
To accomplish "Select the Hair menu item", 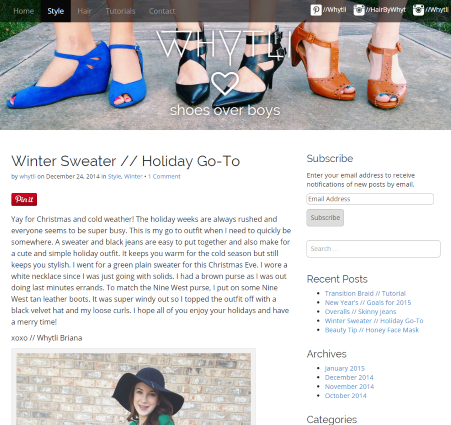I will pyautogui.click(x=84, y=11).
